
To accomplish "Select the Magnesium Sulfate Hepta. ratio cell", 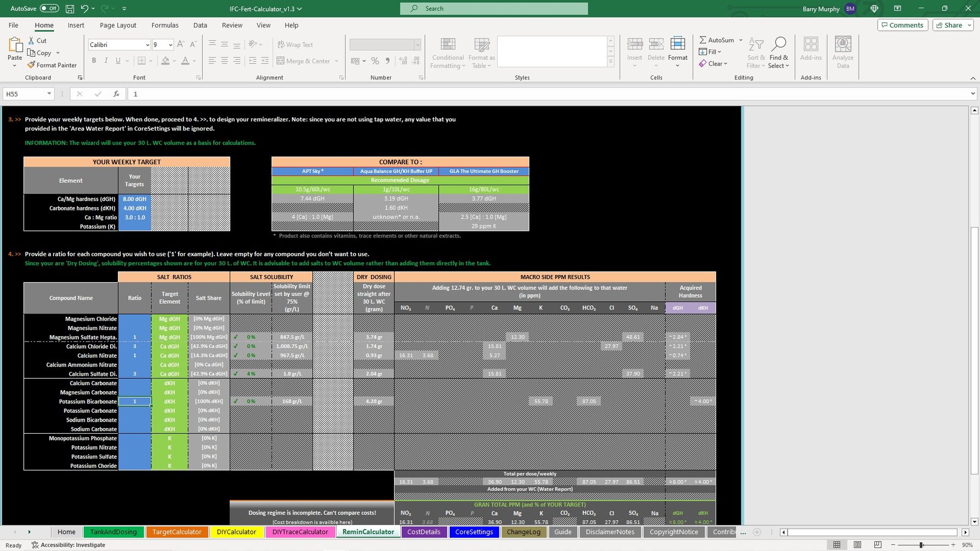I will click(x=134, y=337).
